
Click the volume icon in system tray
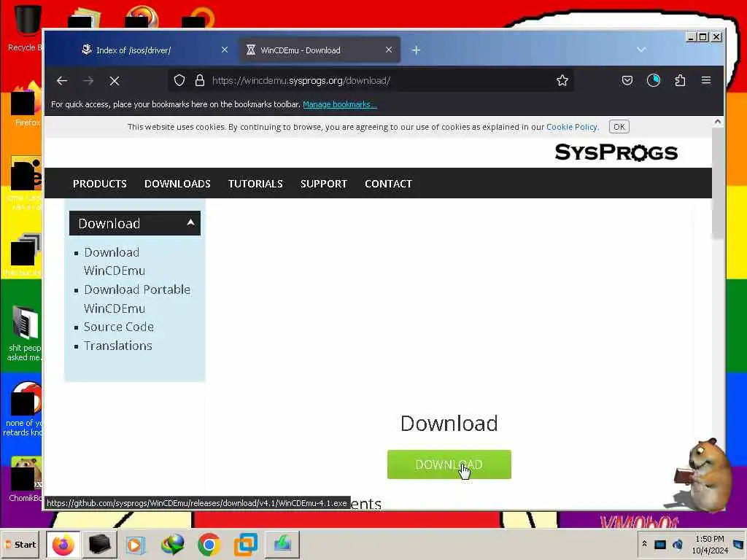pyautogui.click(x=677, y=544)
